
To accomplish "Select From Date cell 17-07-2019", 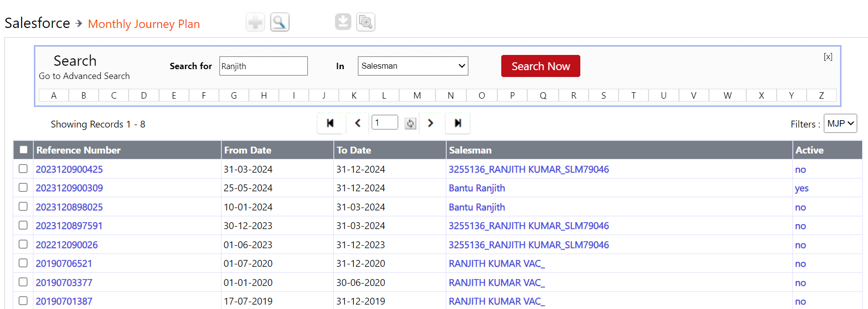I will 248,301.
